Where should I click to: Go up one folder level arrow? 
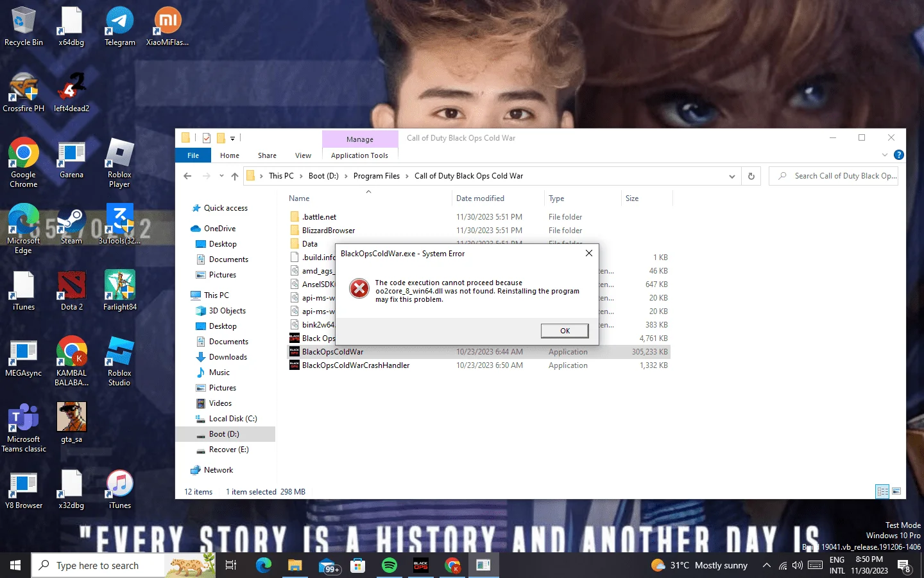[x=235, y=176]
